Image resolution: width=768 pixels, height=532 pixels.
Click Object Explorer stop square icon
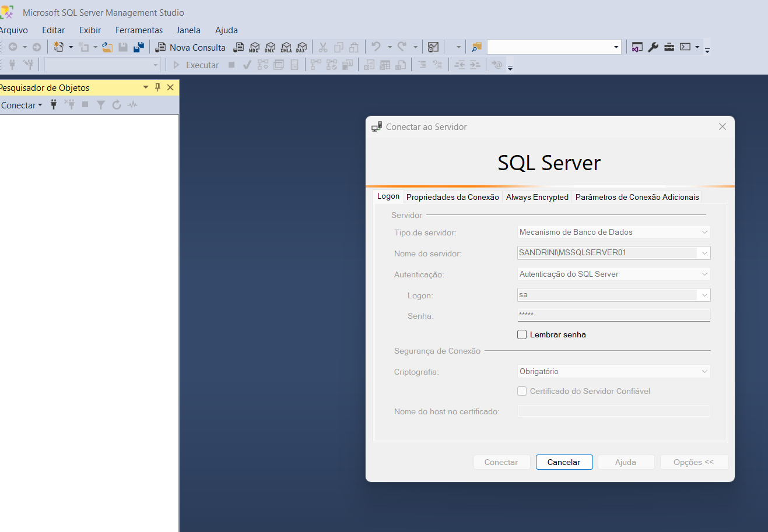tap(85, 104)
